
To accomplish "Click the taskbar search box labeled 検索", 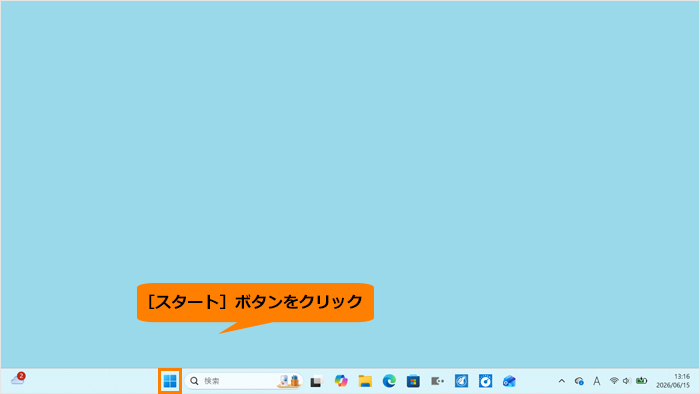I will [244, 381].
